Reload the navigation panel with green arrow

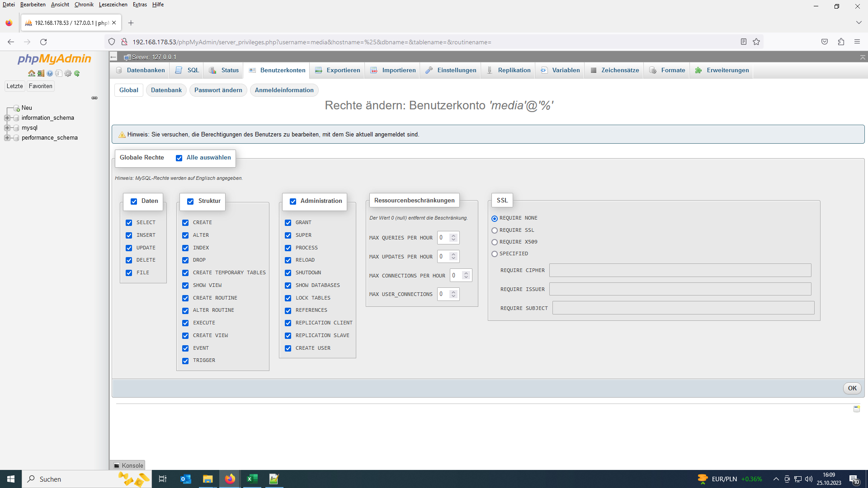pyautogui.click(x=77, y=73)
